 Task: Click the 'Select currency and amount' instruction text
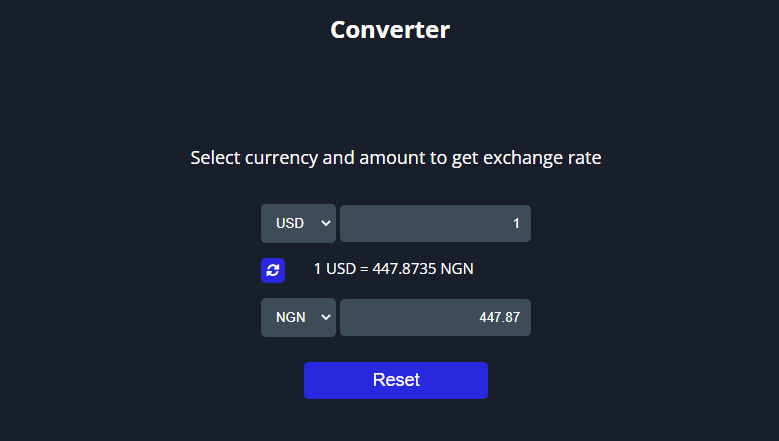click(x=396, y=158)
